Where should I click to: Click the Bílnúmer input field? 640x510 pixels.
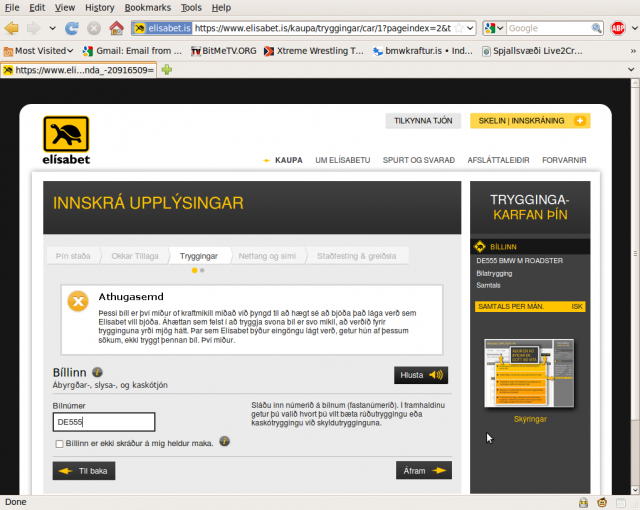(x=104, y=422)
